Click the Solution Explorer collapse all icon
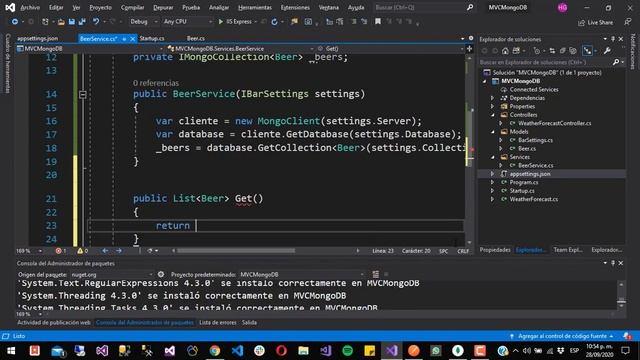This screenshot has height=360, width=640. pos(562,51)
